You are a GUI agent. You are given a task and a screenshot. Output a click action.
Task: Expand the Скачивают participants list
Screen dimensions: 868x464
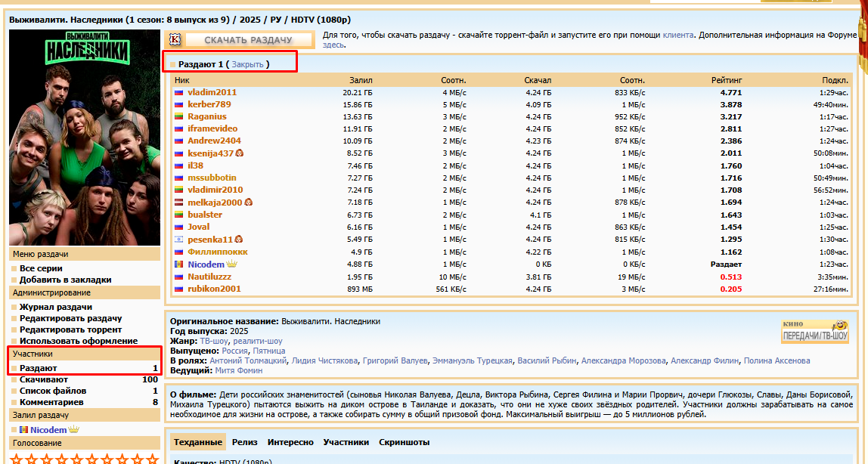[x=44, y=379]
